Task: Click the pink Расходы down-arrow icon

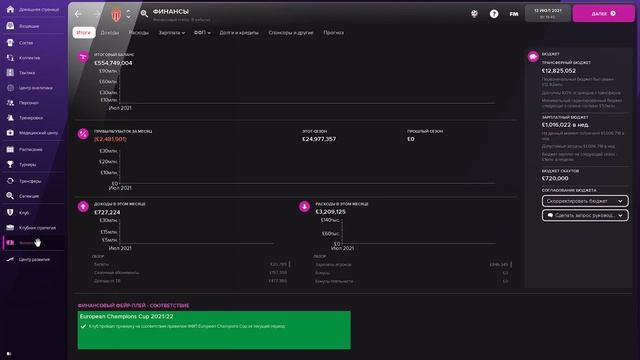Action: point(304,207)
